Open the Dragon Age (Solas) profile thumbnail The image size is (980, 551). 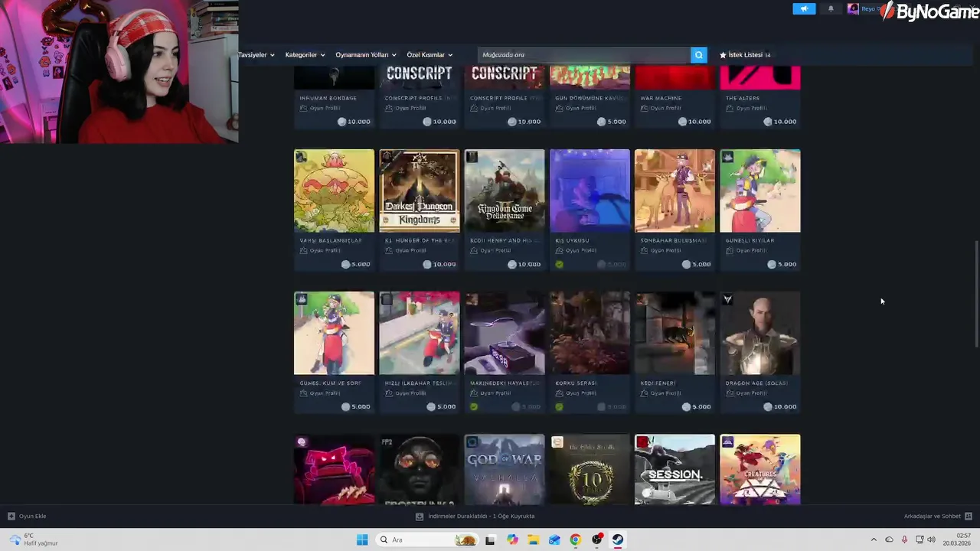(760, 333)
